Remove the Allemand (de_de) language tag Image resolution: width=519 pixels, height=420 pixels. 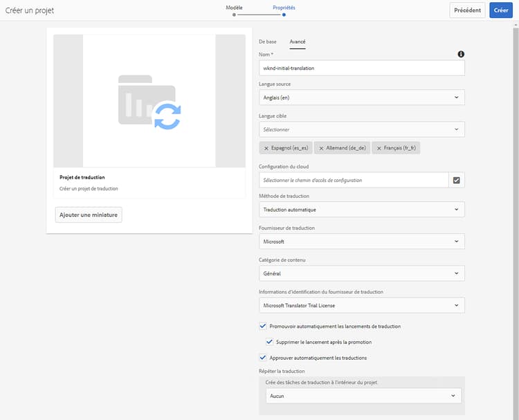[321, 148]
